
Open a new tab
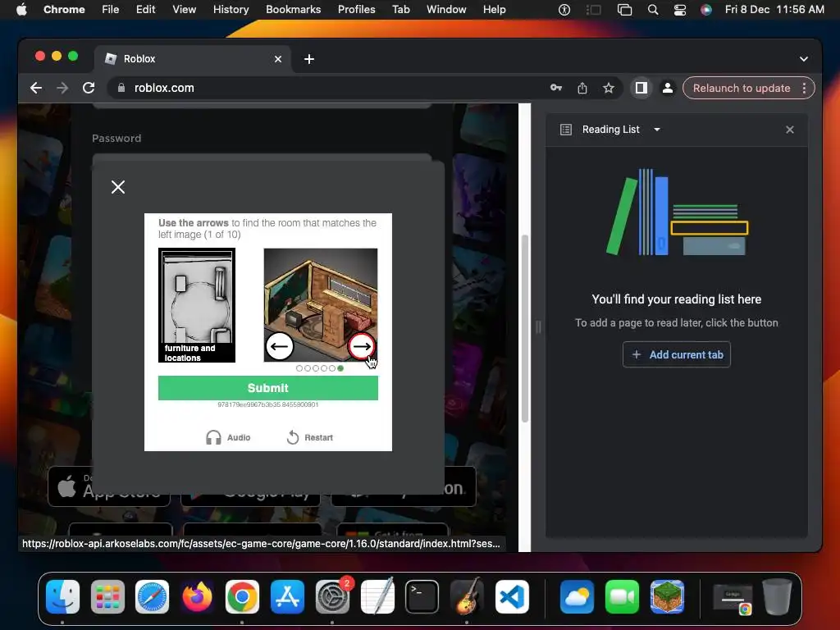pos(309,59)
